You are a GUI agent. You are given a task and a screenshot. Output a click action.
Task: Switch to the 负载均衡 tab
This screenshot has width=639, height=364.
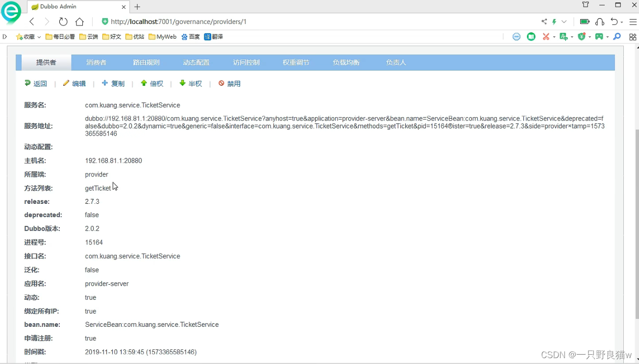click(x=346, y=62)
